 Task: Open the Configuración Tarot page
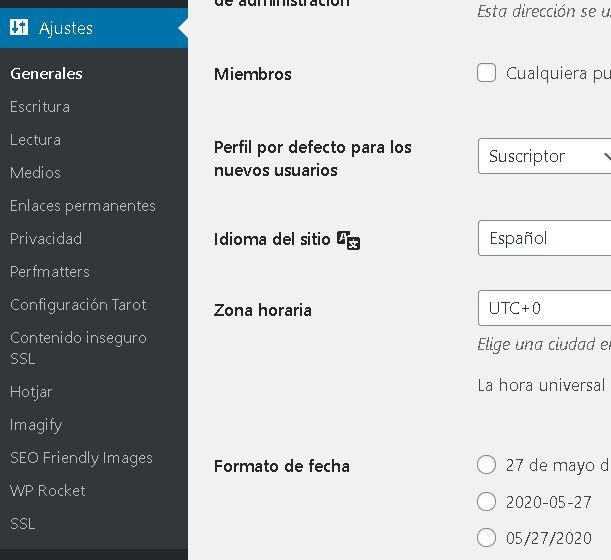tap(78, 305)
